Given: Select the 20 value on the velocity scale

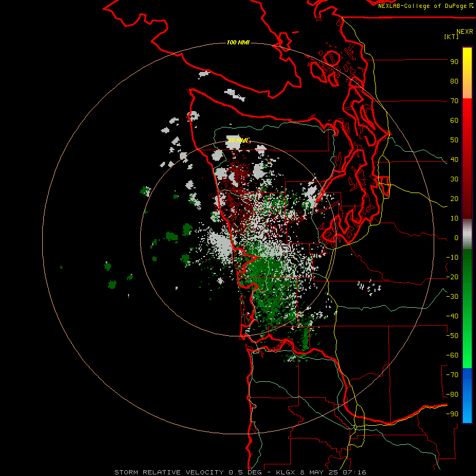Looking at the screenshot, I should (x=454, y=199).
